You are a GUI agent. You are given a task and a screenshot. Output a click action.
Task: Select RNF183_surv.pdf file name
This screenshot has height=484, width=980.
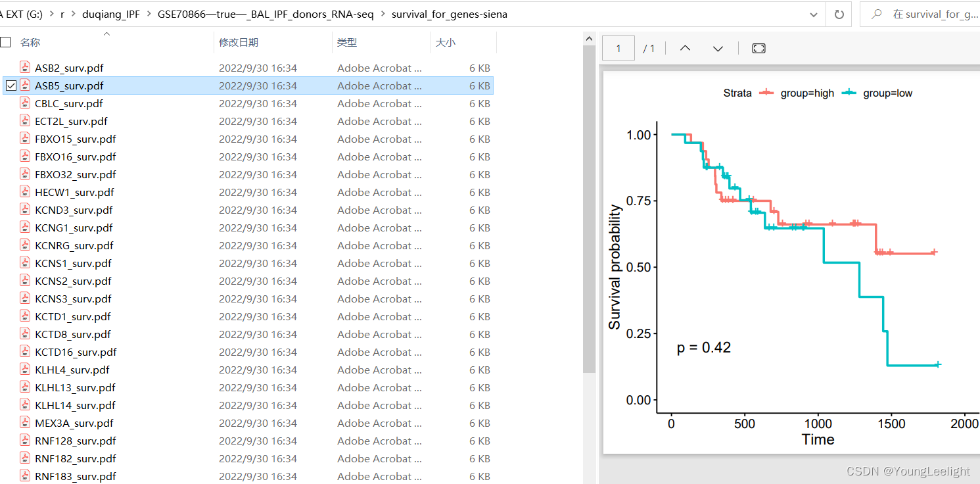pos(76,476)
